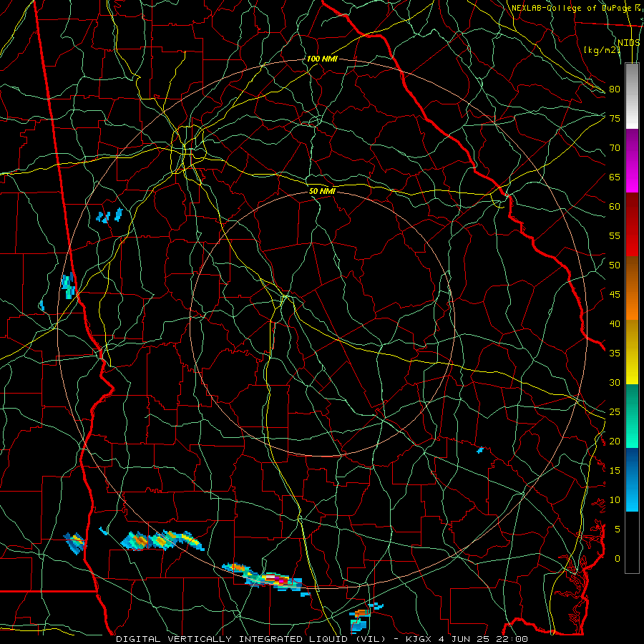Click the 100 NMI range ring label
Screen dimensions: 644x644
tap(322, 59)
